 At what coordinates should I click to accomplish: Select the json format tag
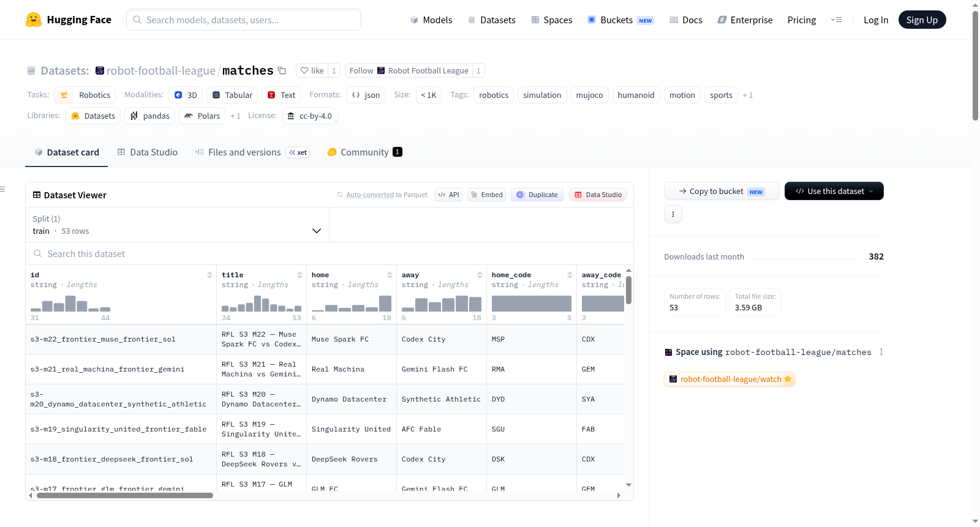click(366, 95)
